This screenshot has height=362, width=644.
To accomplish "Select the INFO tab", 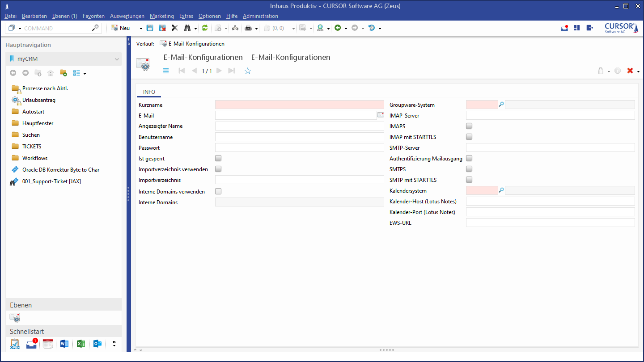I will click(x=149, y=92).
